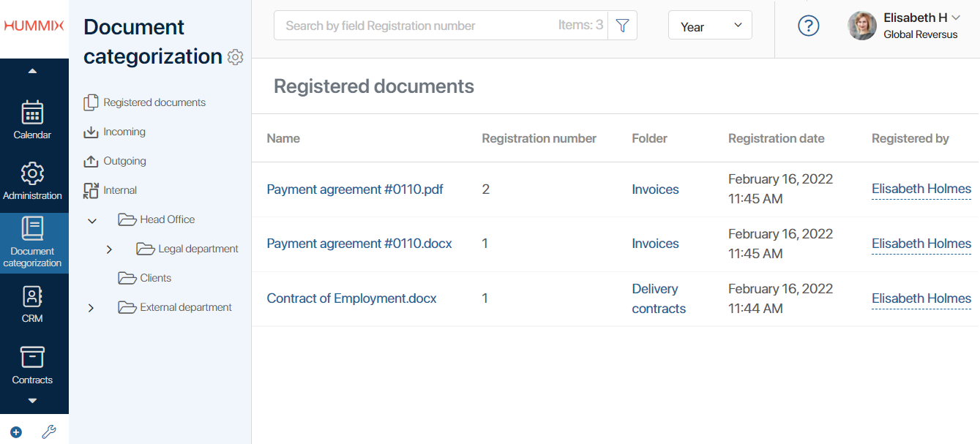The width and height of the screenshot is (980, 444).
Task: Open Elisabeth Holmes in Contract of Employment row
Action: (x=921, y=298)
